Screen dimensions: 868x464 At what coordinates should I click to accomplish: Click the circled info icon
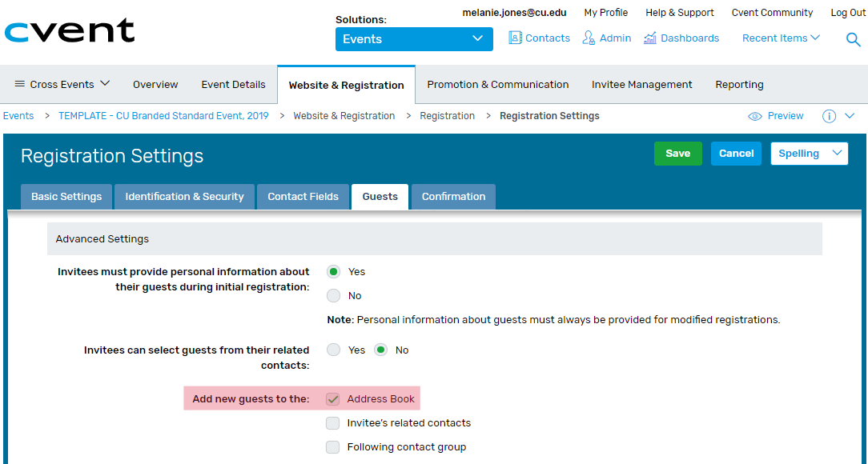coord(829,116)
